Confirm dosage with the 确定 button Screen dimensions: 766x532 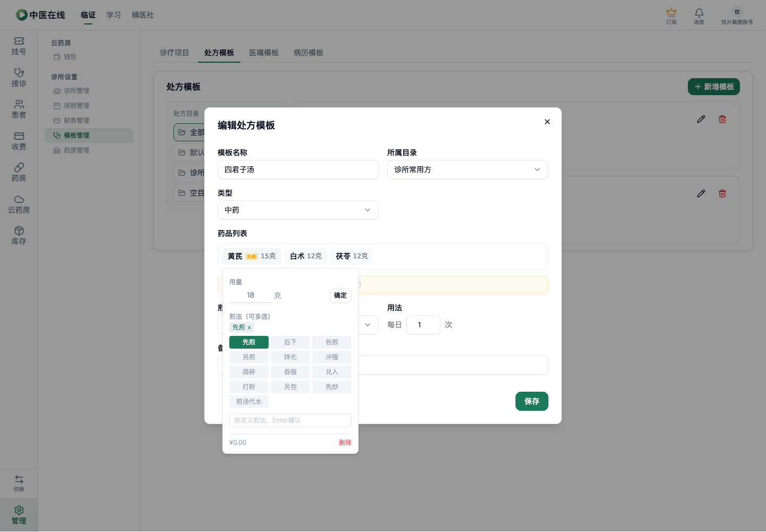pyautogui.click(x=340, y=295)
